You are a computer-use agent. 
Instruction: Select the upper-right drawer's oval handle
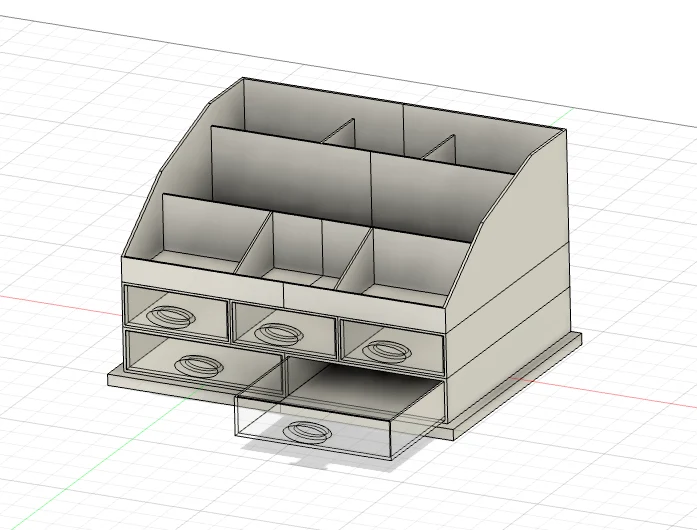[386, 351]
